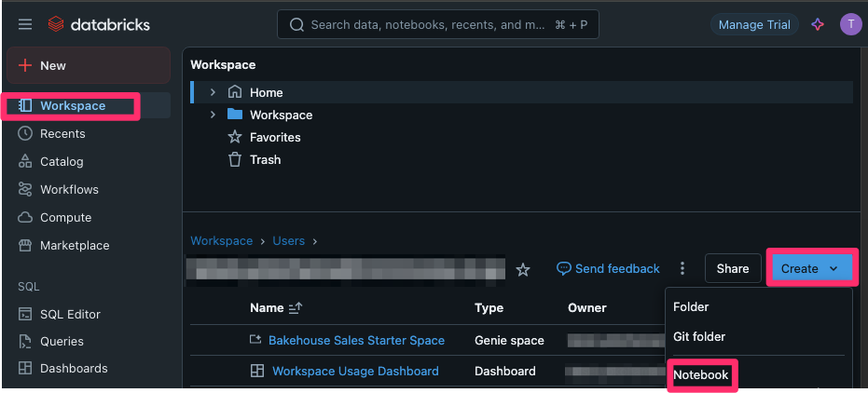The width and height of the screenshot is (868, 393).
Task: Click the blue Workspace folder icon
Action: click(235, 115)
